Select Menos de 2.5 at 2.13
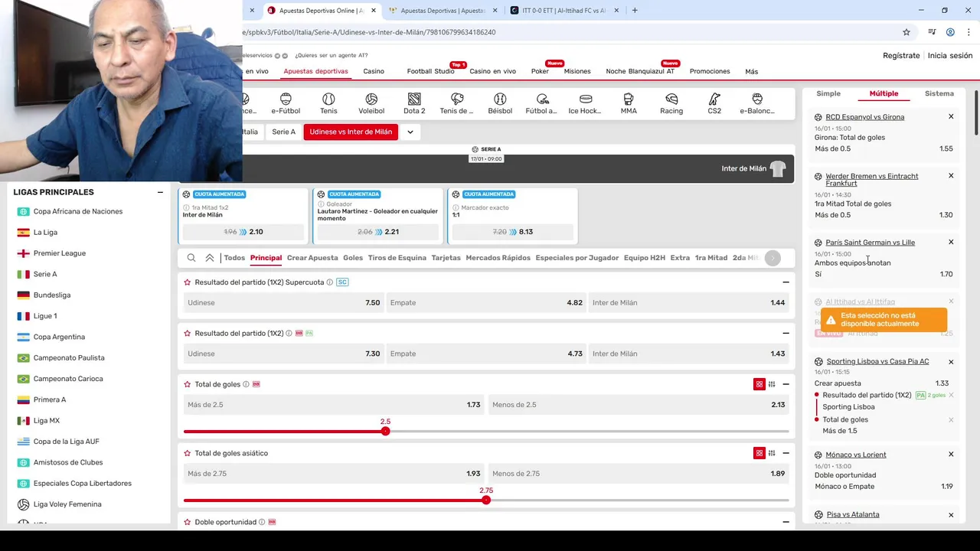 tap(639, 404)
